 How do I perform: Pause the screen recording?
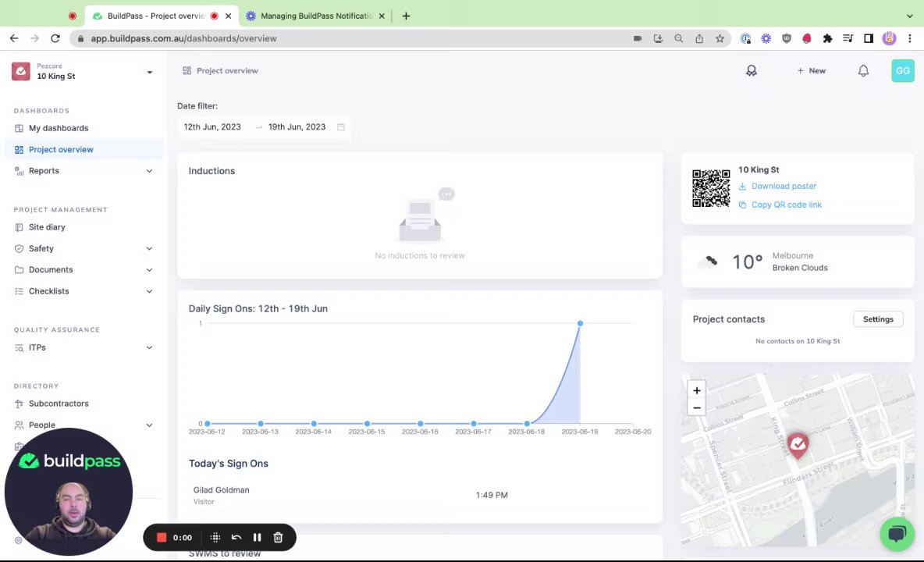[257, 537]
